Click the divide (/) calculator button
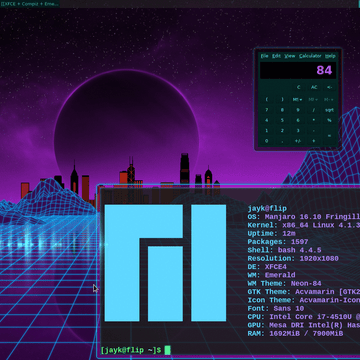Image resolution: width=360 pixels, height=360 pixels. click(x=314, y=110)
